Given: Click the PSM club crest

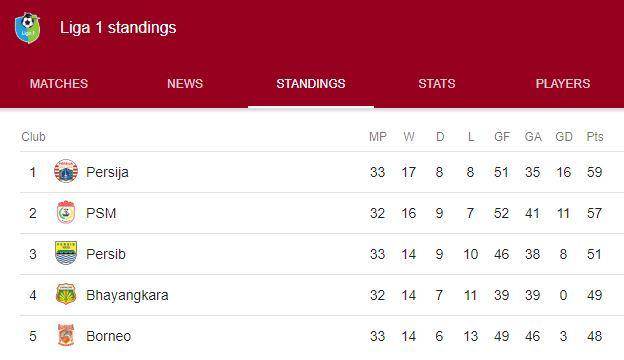Looking at the screenshot, I should click(66, 212).
